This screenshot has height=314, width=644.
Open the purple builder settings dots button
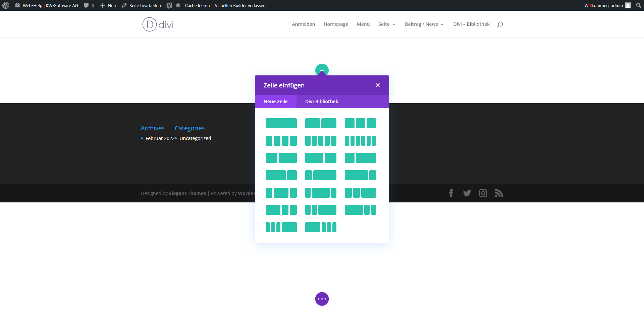click(x=322, y=299)
